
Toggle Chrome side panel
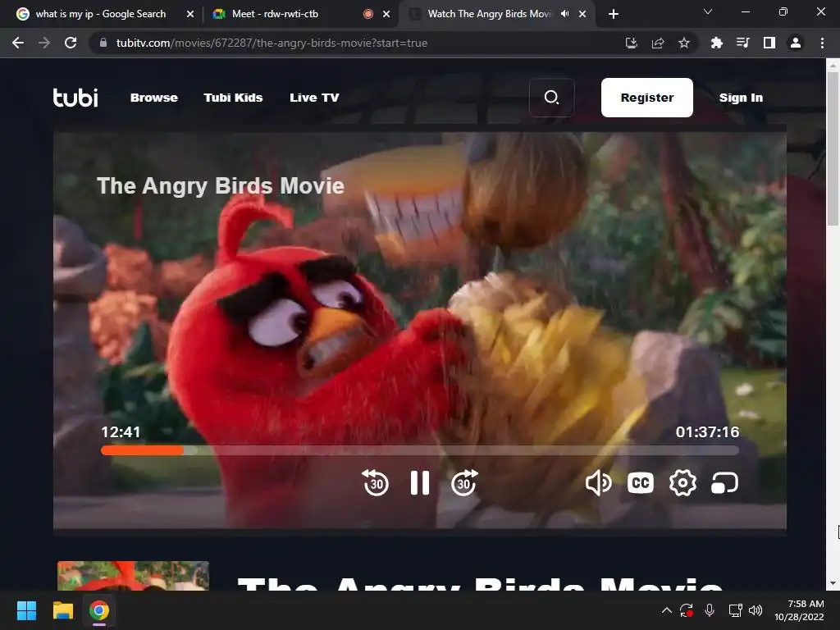point(769,43)
